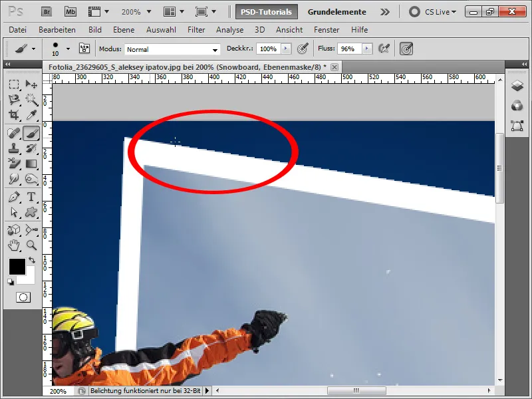Show more workspaces via double chevron

click(385, 12)
